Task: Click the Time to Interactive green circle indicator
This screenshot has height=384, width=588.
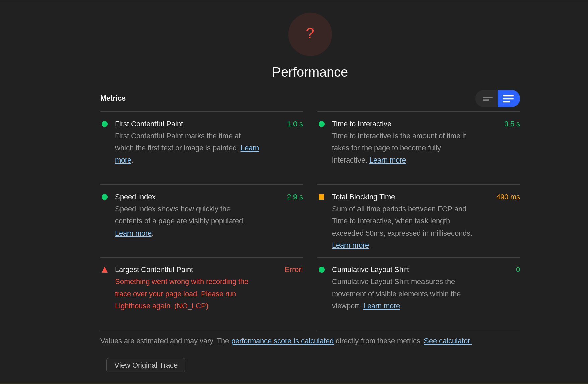Action: click(322, 124)
